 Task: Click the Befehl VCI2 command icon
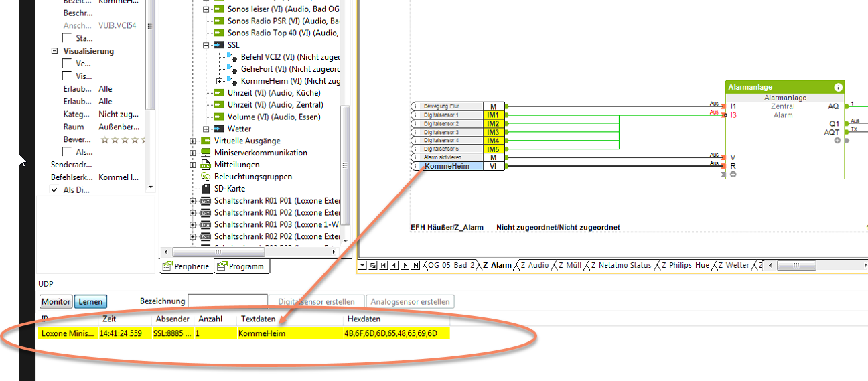pos(232,57)
